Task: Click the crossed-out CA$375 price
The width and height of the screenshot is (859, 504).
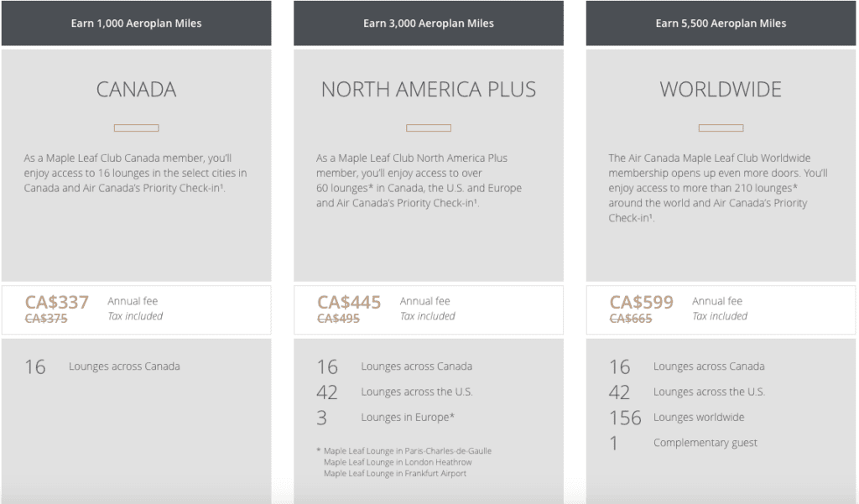Action: pos(46,319)
